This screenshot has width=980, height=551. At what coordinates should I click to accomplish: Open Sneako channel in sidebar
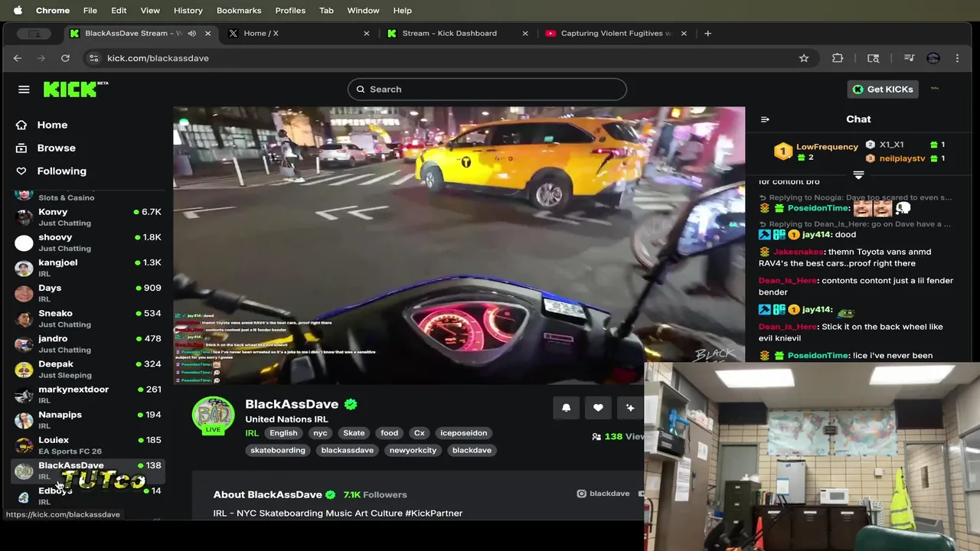pyautogui.click(x=88, y=318)
